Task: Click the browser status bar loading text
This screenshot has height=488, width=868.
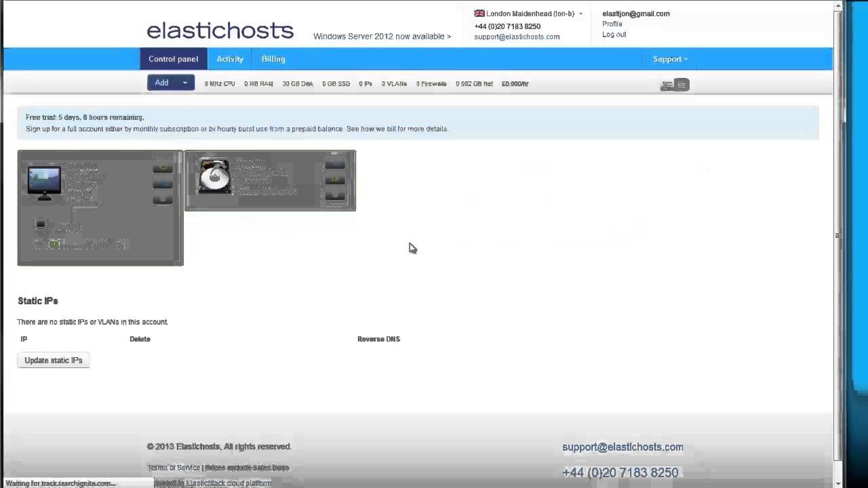Action: pos(61,483)
